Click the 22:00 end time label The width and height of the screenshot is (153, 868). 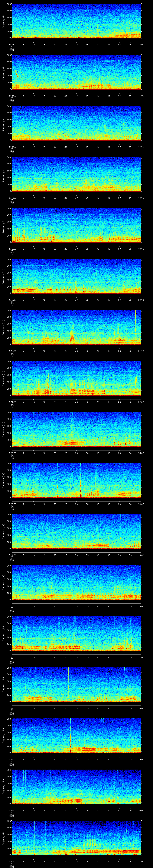(x=141, y=402)
